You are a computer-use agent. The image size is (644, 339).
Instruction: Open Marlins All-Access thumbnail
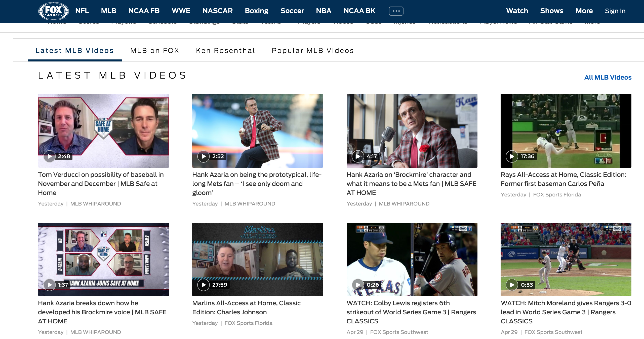pyautogui.click(x=258, y=259)
